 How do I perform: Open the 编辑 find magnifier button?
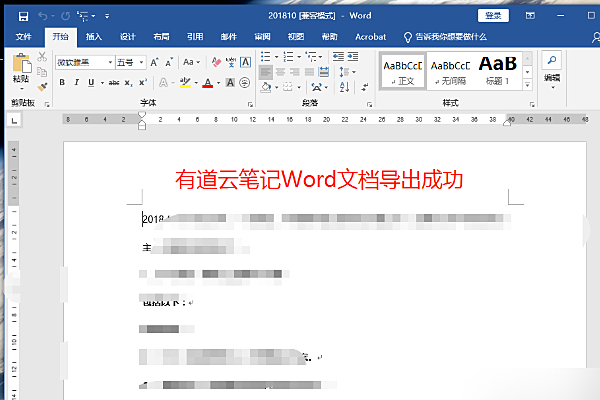[552, 60]
